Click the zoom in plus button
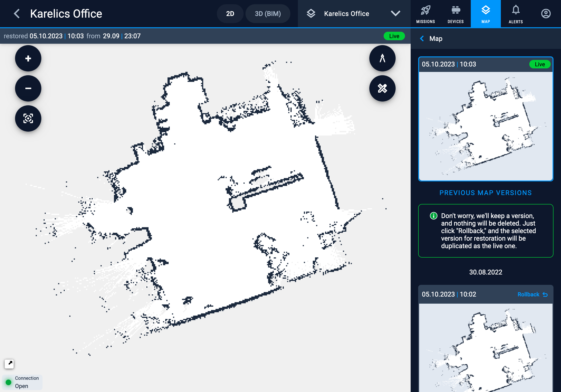This screenshot has height=392, width=561. click(x=28, y=59)
